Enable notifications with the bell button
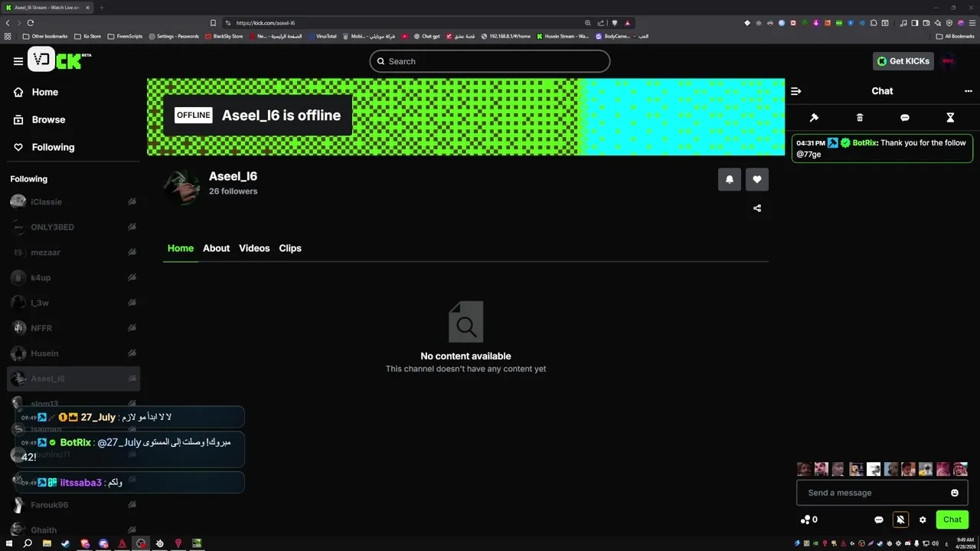The height and width of the screenshot is (551, 980). click(x=729, y=179)
